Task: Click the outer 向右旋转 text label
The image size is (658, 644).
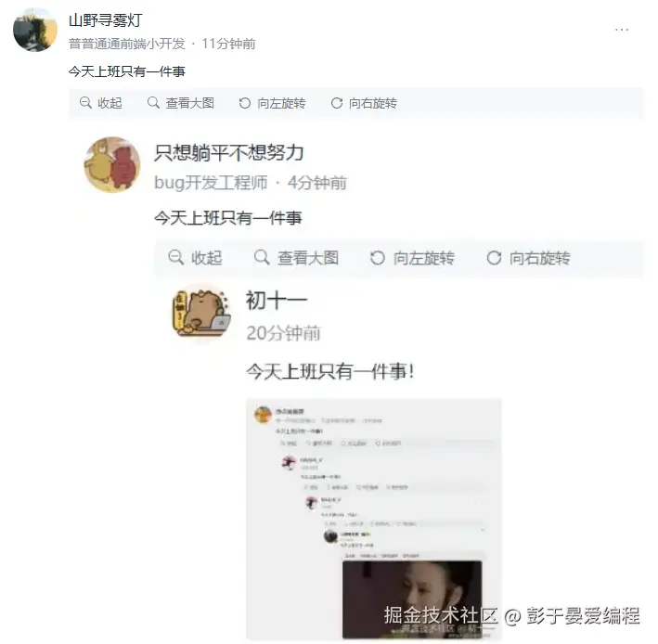Action: 373,103
